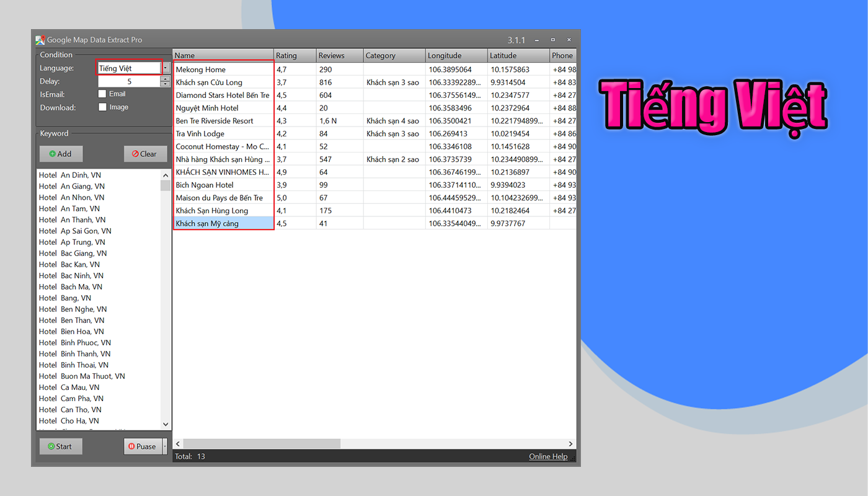Click the down arrow of keyword list scrollbar
The height and width of the screenshot is (496, 868).
point(166,424)
